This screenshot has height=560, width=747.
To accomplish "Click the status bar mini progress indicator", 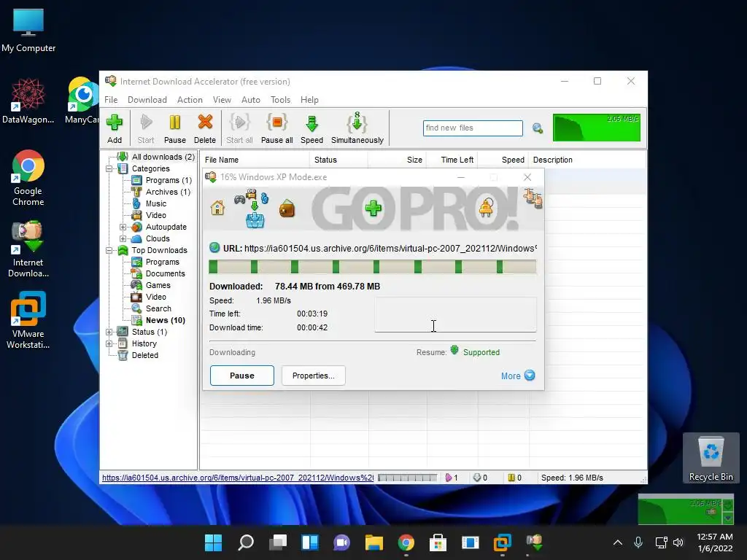I will point(407,478).
